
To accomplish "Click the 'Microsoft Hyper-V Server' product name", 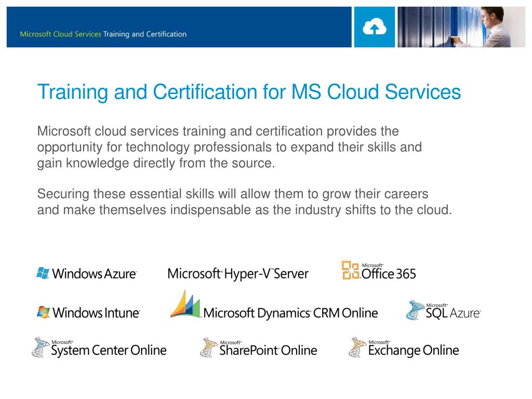I will tap(238, 274).
